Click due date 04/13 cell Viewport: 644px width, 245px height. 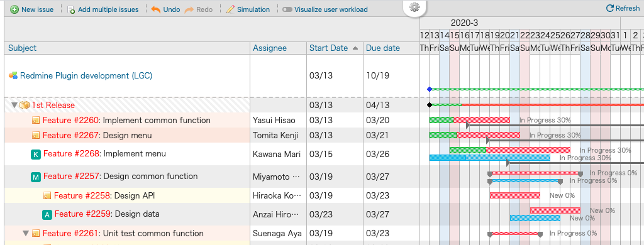tap(391, 105)
